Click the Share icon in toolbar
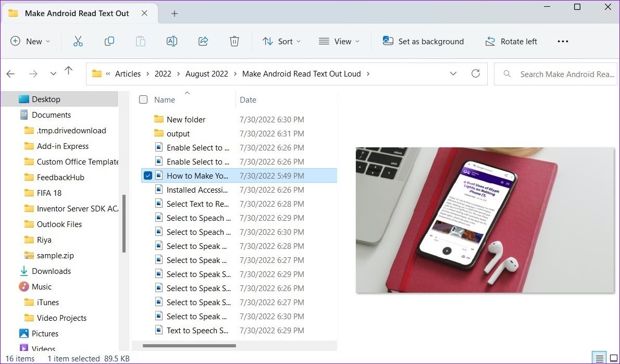 click(x=203, y=42)
